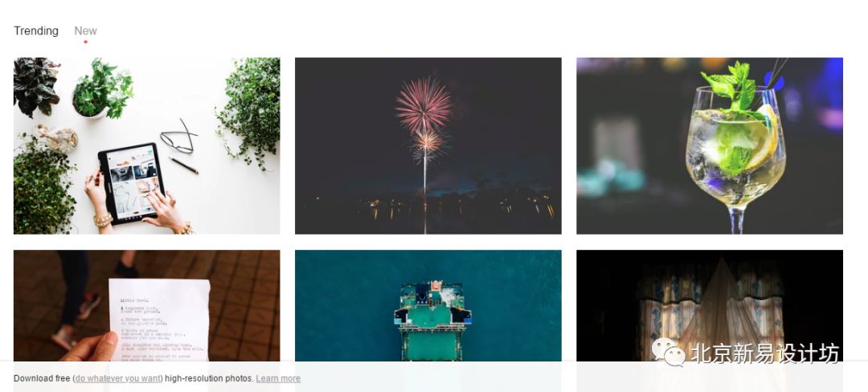Image resolution: width=868 pixels, height=392 pixels.
Task: Click the pencil on the white desk
Action: pos(184,165)
